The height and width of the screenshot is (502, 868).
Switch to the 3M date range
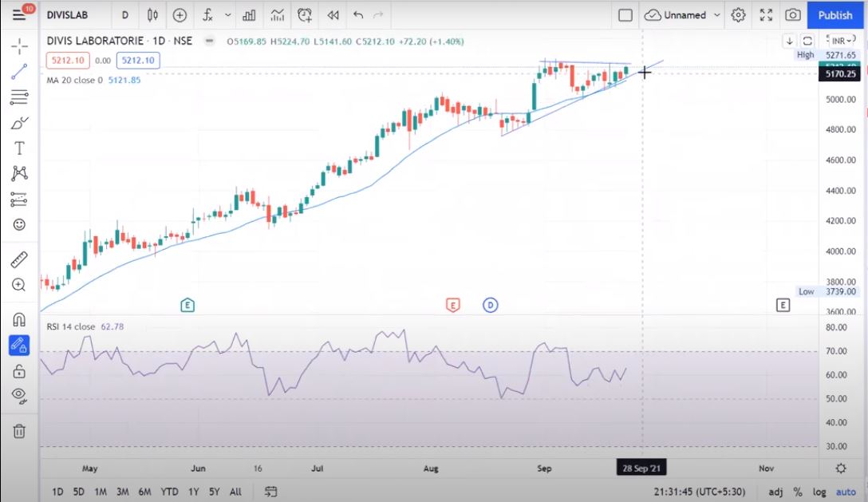point(122,492)
